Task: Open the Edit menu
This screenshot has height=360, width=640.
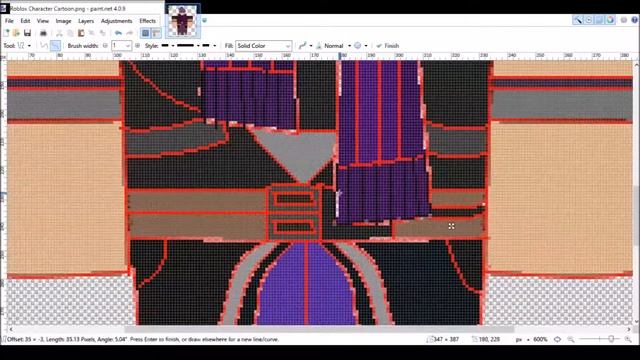Action: tap(25, 21)
